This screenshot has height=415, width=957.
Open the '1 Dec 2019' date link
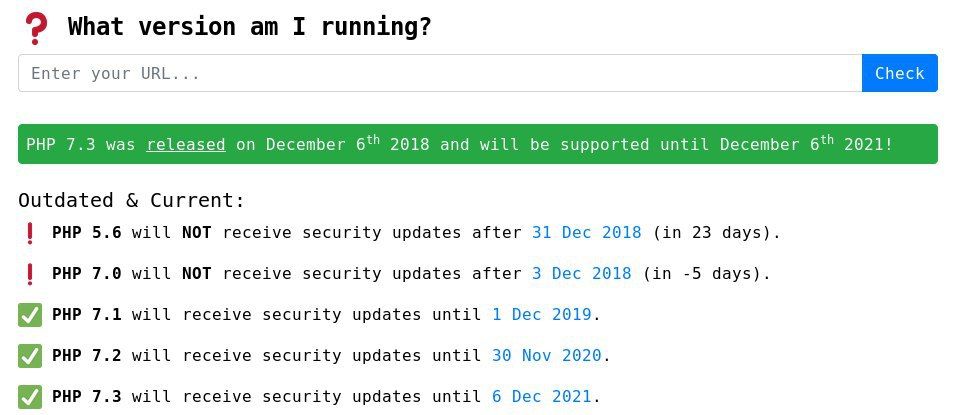click(541, 315)
